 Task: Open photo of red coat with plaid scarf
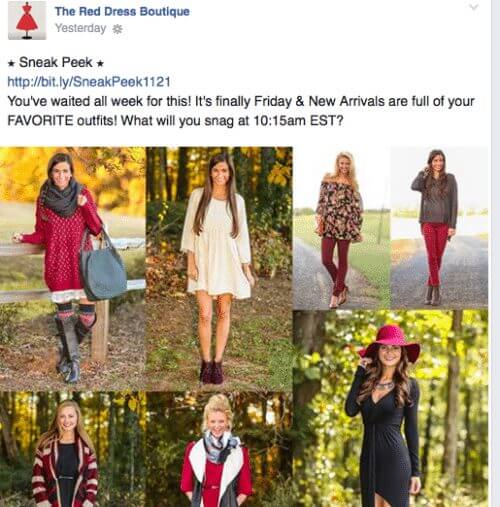click(219, 450)
